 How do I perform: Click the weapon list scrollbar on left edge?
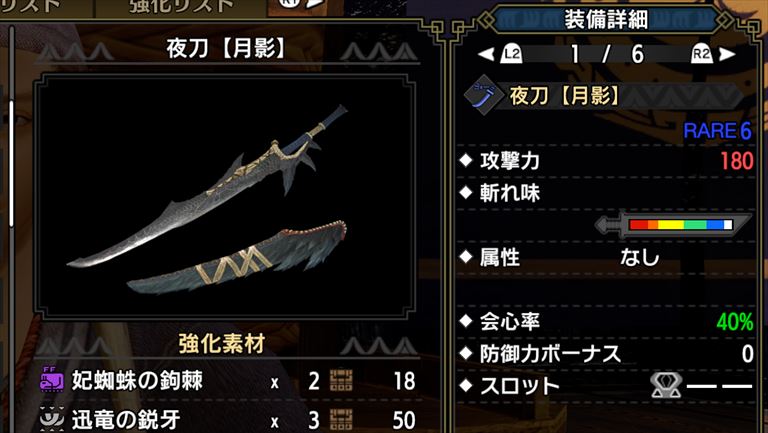pyautogui.click(x=11, y=163)
